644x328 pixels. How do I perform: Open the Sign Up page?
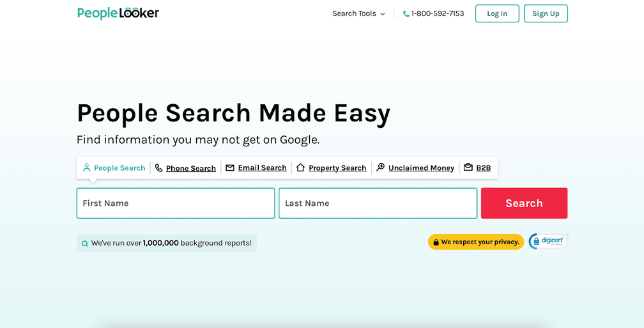pyautogui.click(x=546, y=13)
